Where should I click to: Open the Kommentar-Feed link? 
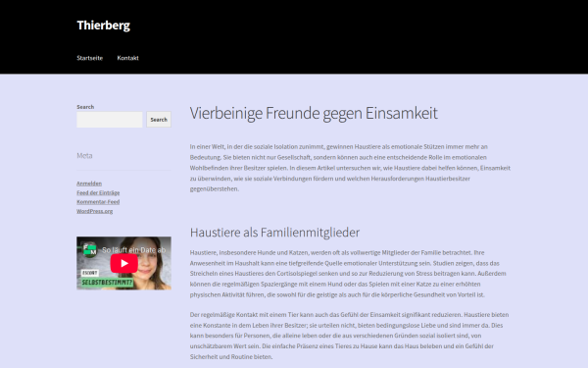point(98,202)
